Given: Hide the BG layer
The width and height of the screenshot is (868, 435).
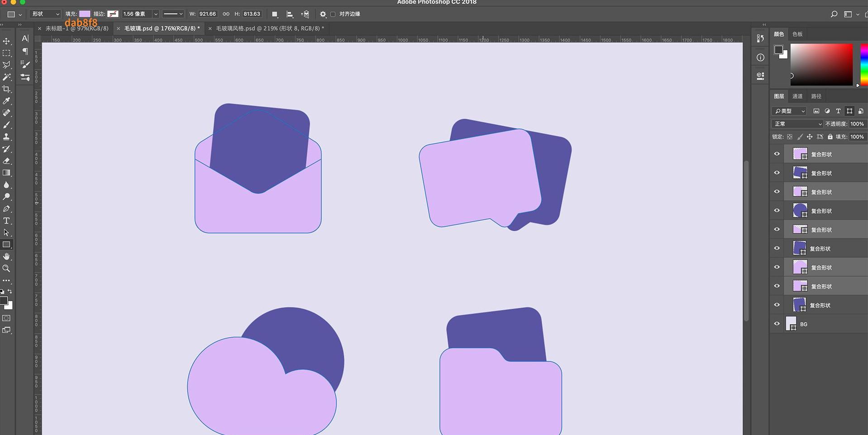Looking at the screenshot, I should [x=777, y=323].
